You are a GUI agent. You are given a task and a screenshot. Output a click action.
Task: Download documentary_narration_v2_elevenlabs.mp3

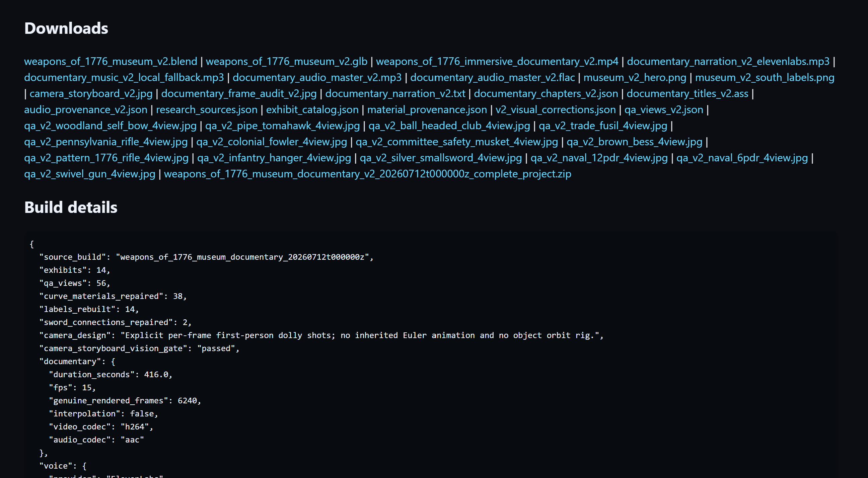728,61
